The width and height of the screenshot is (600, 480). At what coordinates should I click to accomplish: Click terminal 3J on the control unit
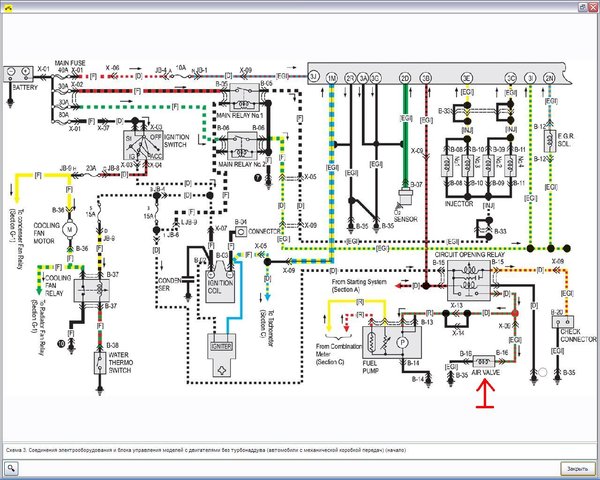coord(314,77)
